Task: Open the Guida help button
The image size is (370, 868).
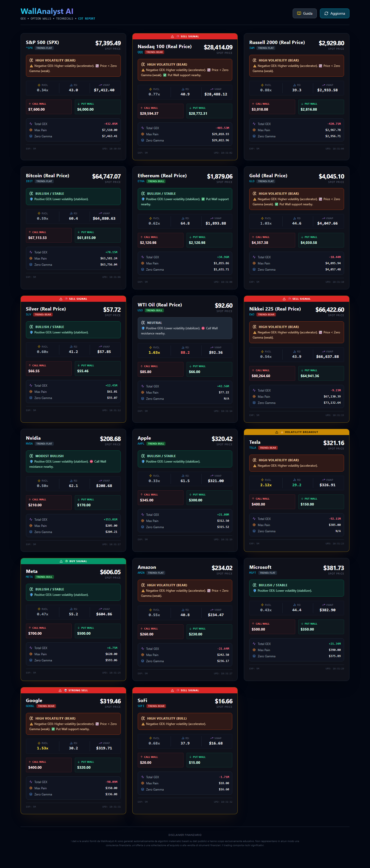Action: click(x=304, y=13)
